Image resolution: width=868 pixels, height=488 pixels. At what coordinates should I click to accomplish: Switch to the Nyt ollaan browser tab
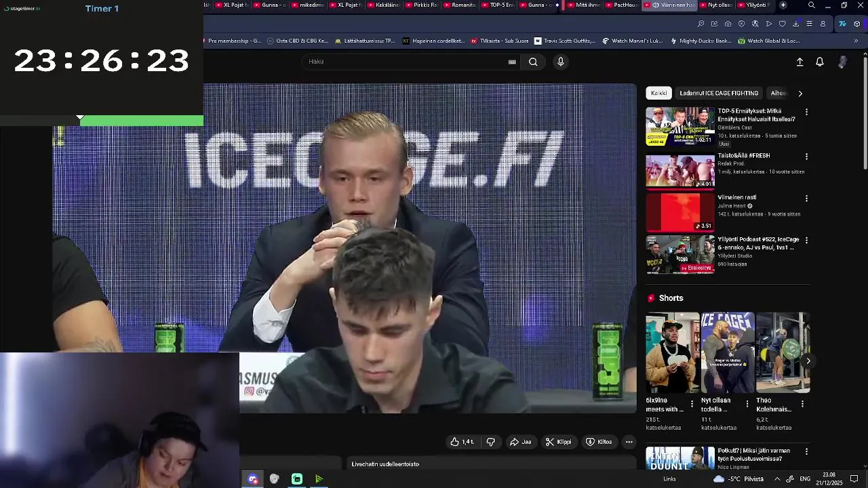pyautogui.click(x=715, y=5)
